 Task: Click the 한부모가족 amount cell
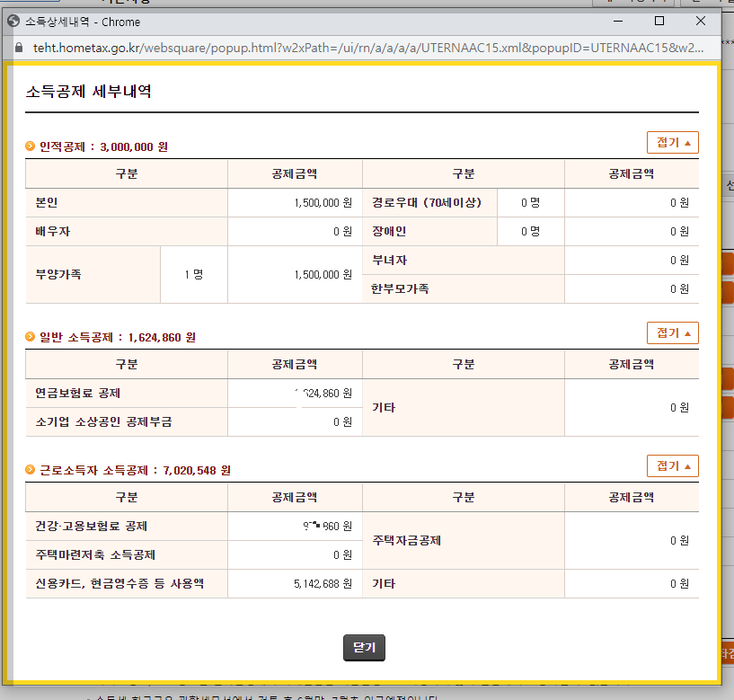tap(632, 289)
